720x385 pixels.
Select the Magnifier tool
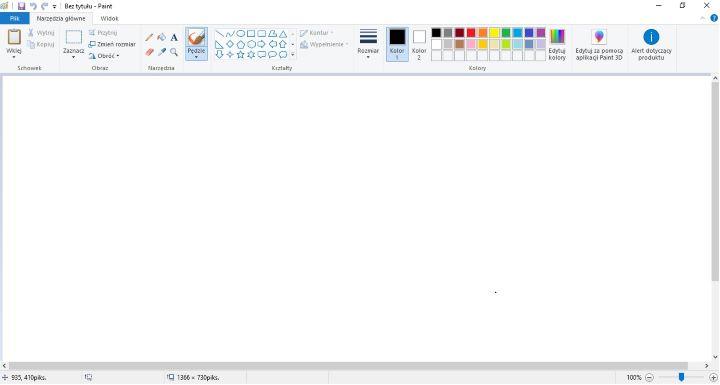(x=174, y=52)
